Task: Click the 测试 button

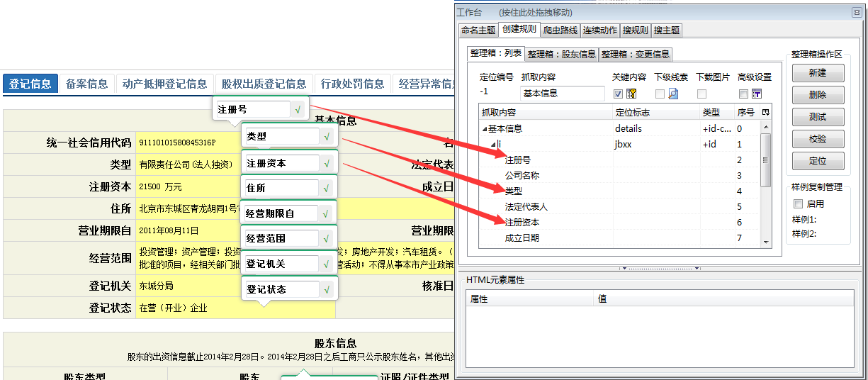Action: point(818,117)
